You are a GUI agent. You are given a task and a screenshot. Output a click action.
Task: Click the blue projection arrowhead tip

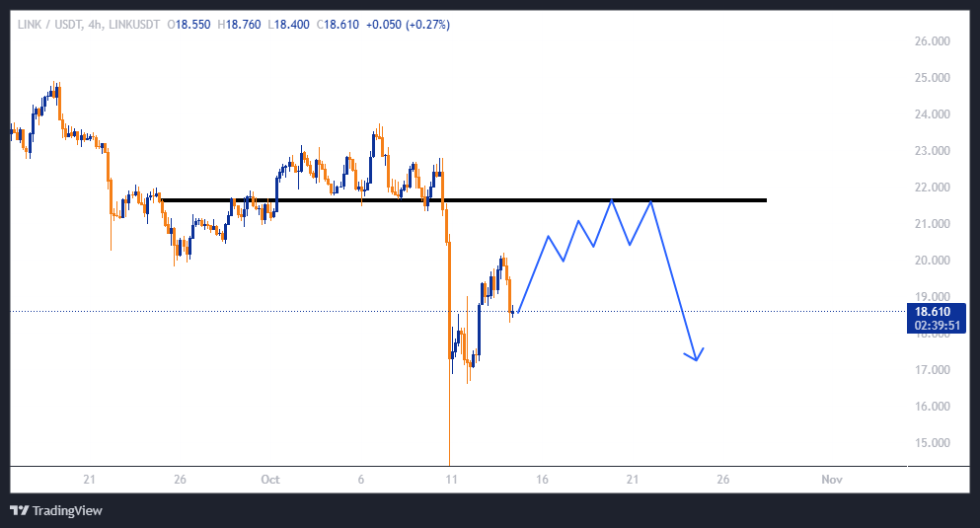[x=697, y=359]
